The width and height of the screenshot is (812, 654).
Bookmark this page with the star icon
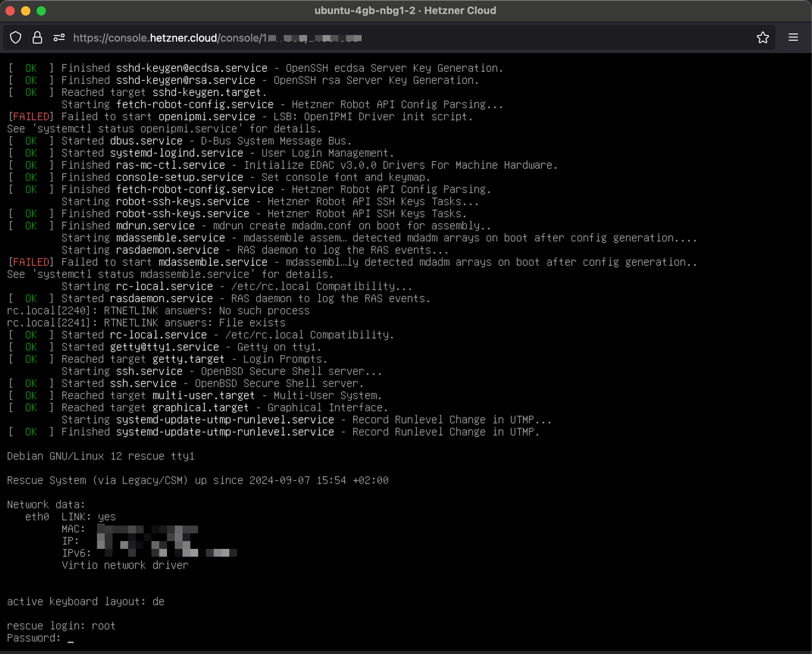[x=763, y=38]
